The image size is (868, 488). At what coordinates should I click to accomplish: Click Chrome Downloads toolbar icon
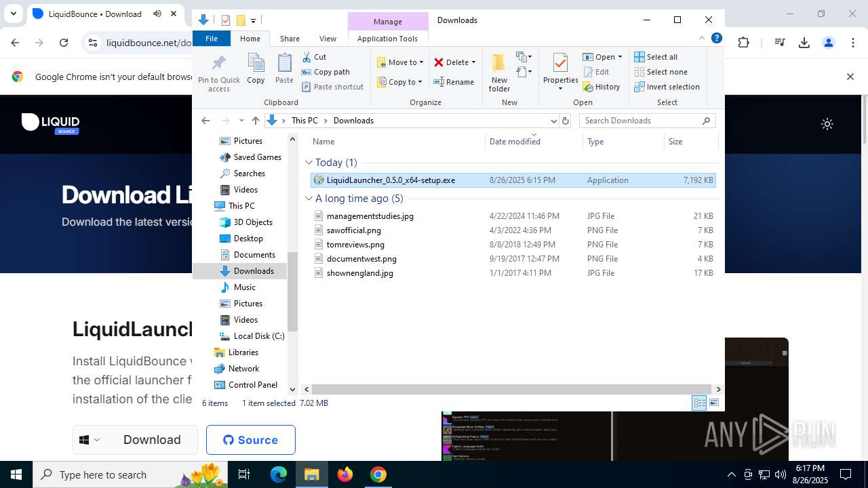[x=804, y=43]
